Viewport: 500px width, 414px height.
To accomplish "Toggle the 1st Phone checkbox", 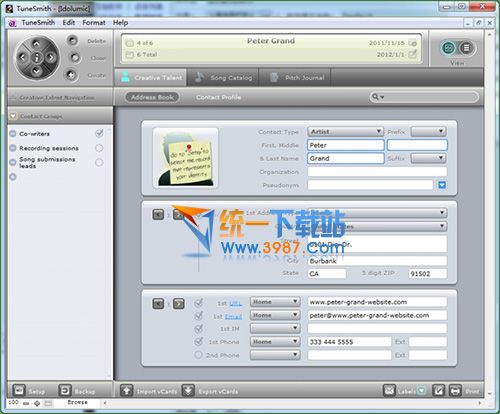I will (199, 342).
